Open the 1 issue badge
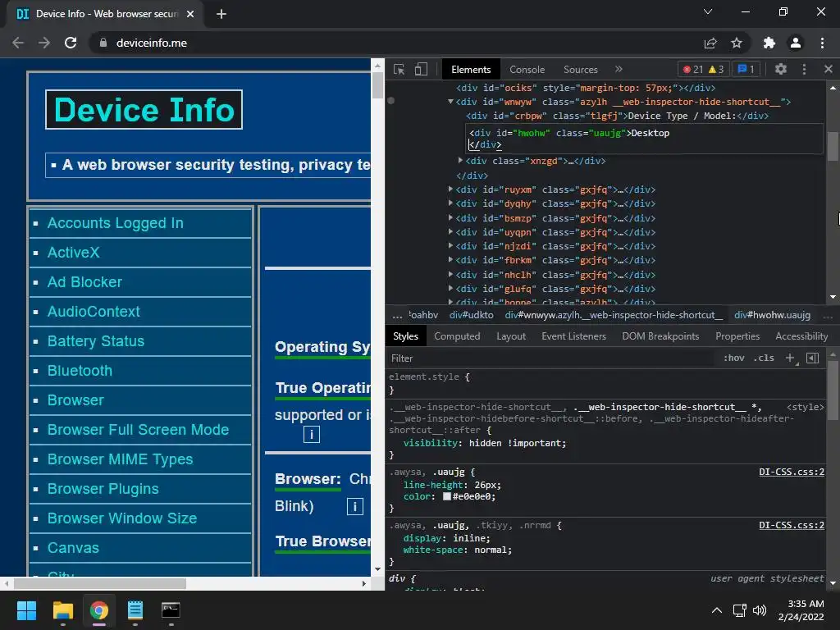 pyautogui.click(x=746, y=69)
